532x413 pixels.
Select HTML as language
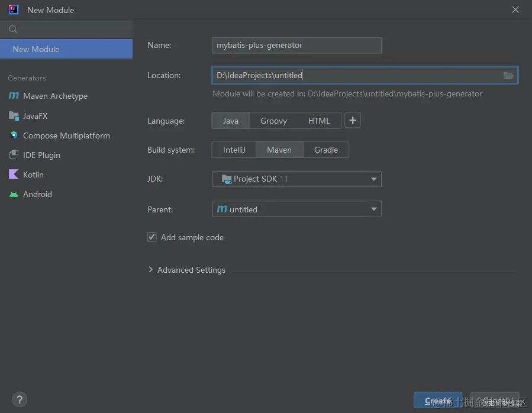[319, 121]
